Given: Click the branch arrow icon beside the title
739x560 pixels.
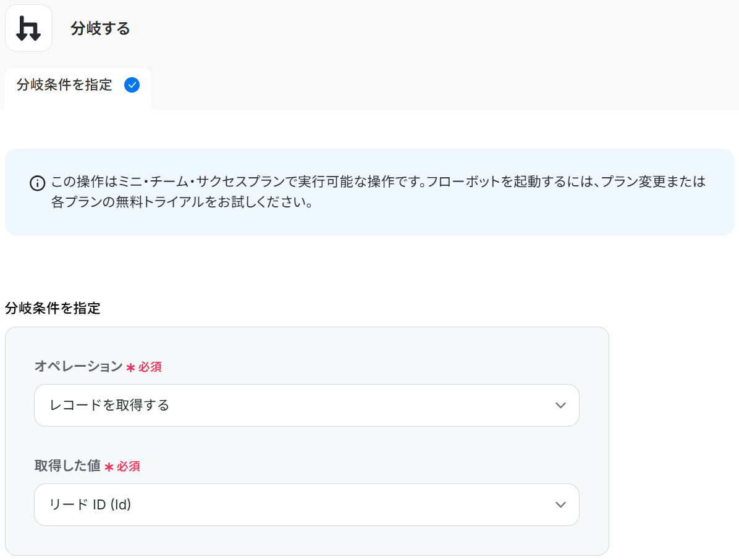Looking at the screenshot, I should 28,28.
